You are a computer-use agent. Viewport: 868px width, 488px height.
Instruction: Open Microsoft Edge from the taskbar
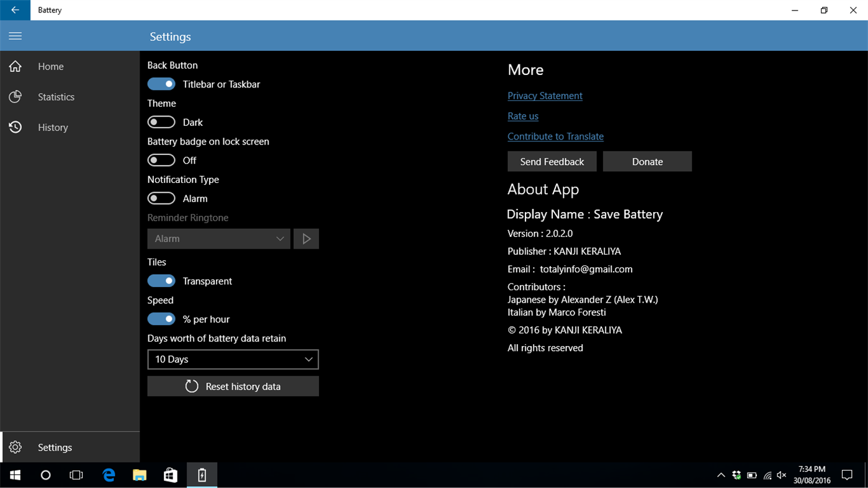click(x=108, y=475)
